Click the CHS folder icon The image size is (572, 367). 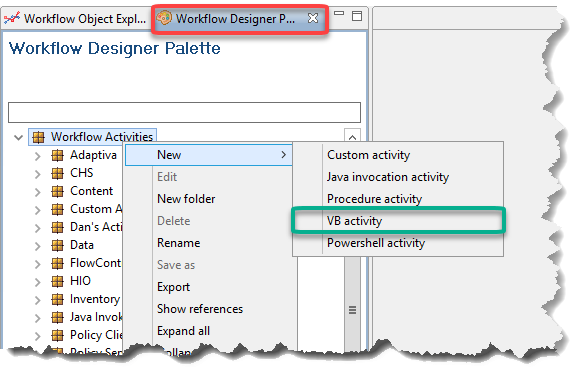click(57, 173)
